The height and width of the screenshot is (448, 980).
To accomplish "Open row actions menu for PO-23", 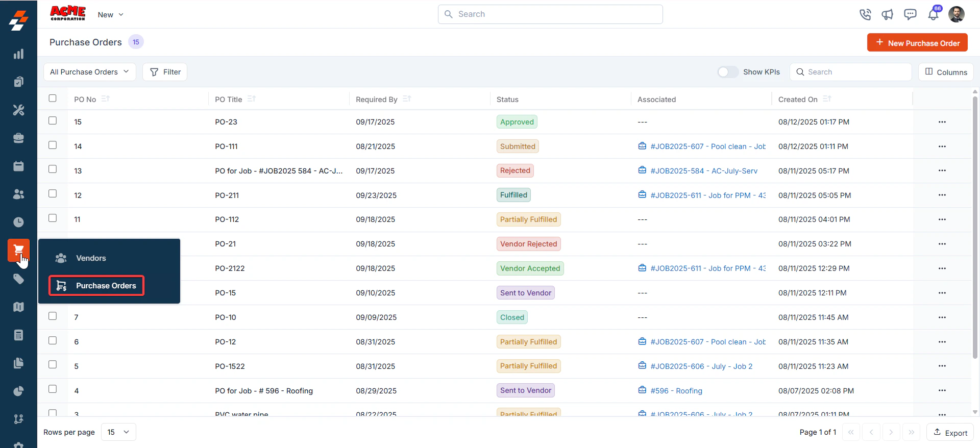I will (942, 122).
